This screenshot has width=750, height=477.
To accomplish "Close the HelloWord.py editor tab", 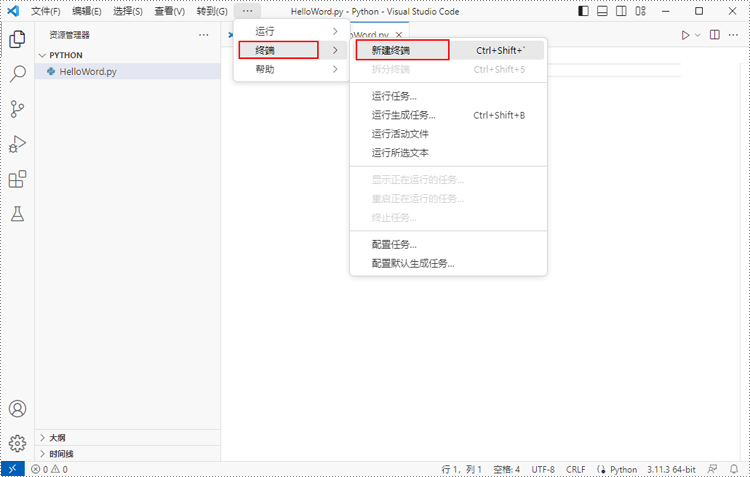I will (398, 35).
